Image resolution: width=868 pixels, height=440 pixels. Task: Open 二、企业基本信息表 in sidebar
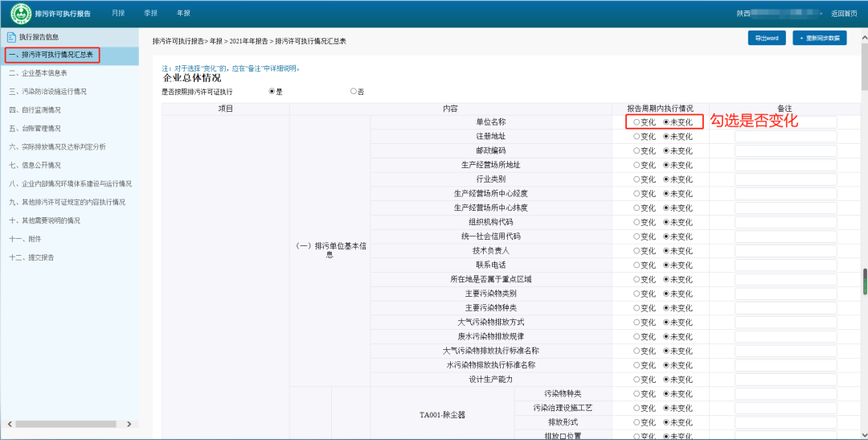44,73
